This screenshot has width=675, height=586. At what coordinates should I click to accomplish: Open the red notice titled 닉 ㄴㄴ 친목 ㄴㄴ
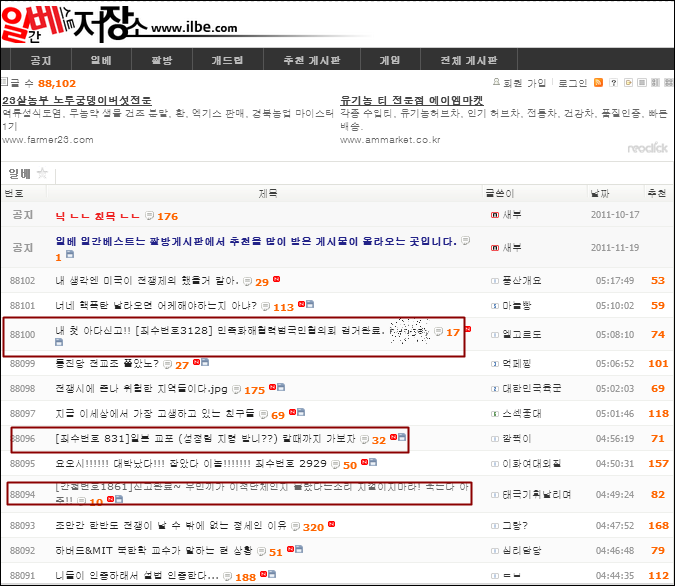(98, 216)
